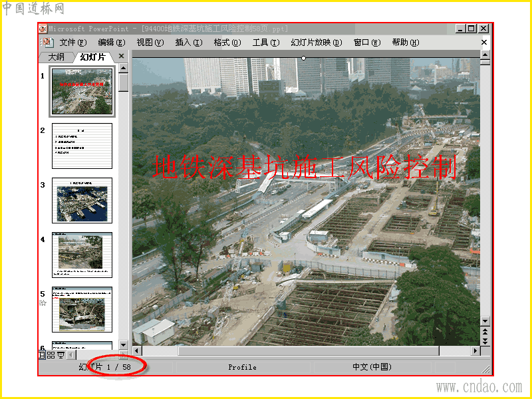Go to next slide with double-down arrow

click(485, 340)
